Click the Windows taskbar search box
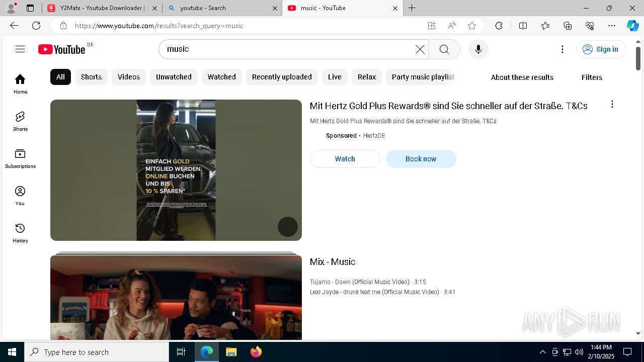 pos(97,352)
